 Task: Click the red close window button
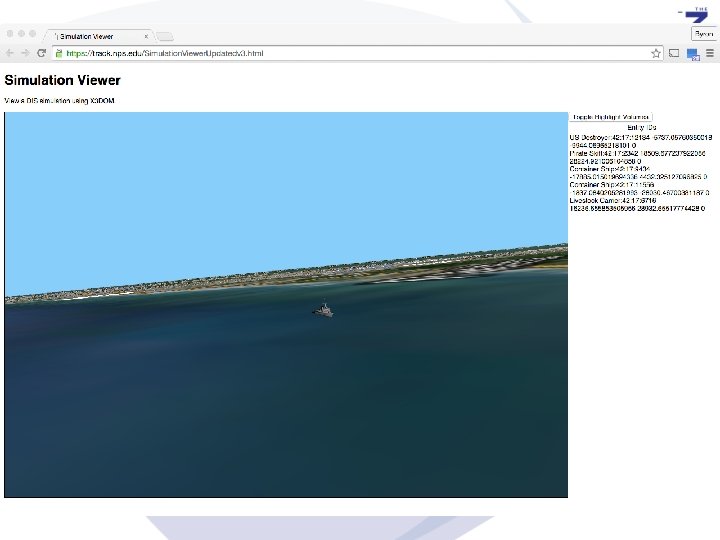click(x=10, y=34)
